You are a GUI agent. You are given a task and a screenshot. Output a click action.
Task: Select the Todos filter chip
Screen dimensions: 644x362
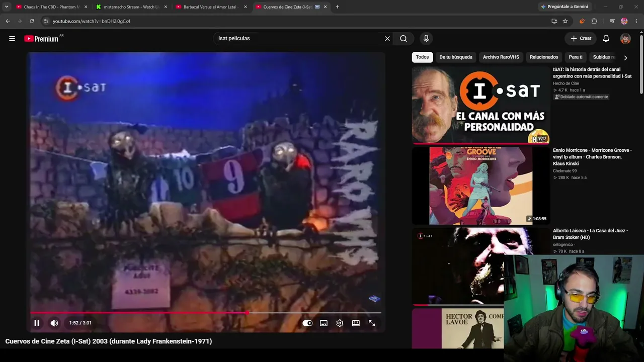coord(422,57)
